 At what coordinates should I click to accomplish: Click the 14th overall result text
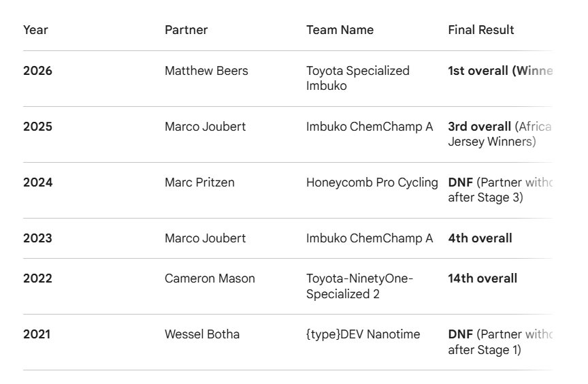pyautogui.click(x=482, y=278)
